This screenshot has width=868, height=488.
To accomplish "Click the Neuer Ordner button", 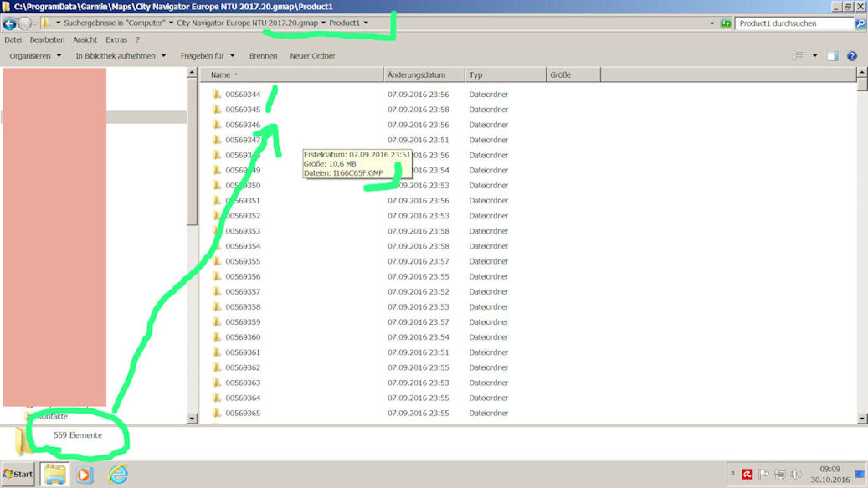I will click(312, 56).
